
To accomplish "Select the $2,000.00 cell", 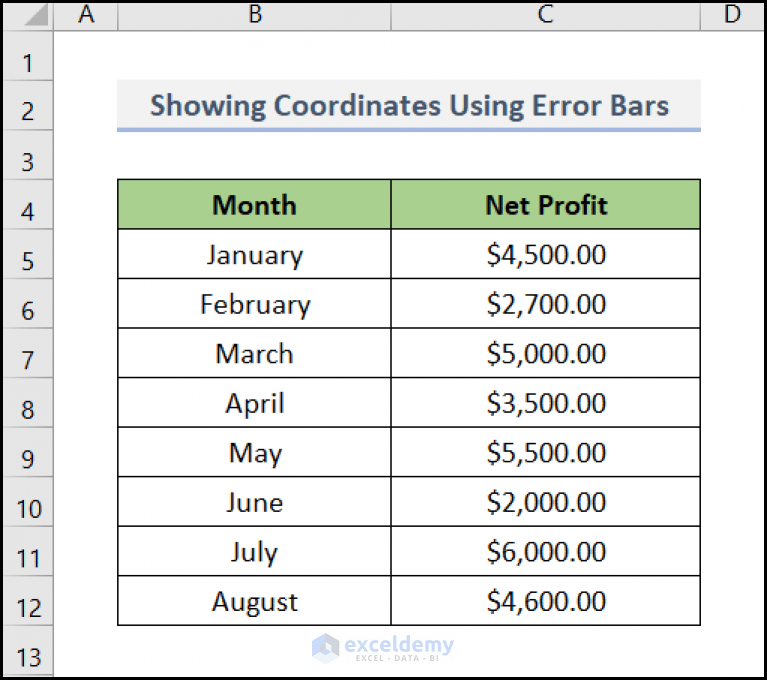I will 545,502.
